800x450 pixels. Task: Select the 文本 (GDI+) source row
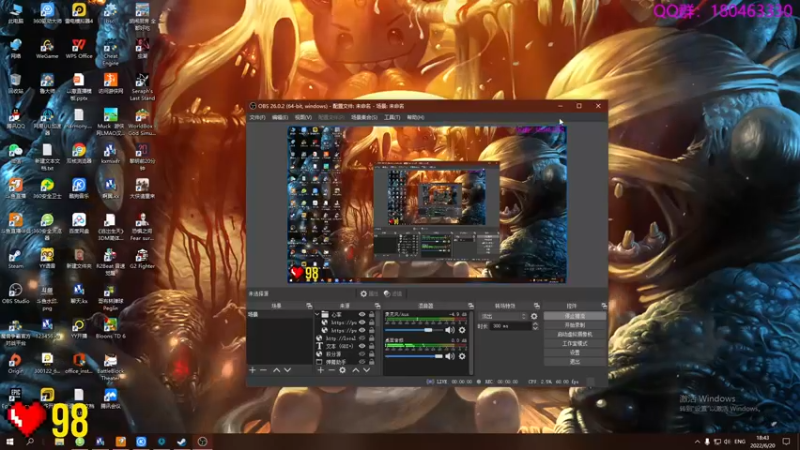tap(344, 346)
